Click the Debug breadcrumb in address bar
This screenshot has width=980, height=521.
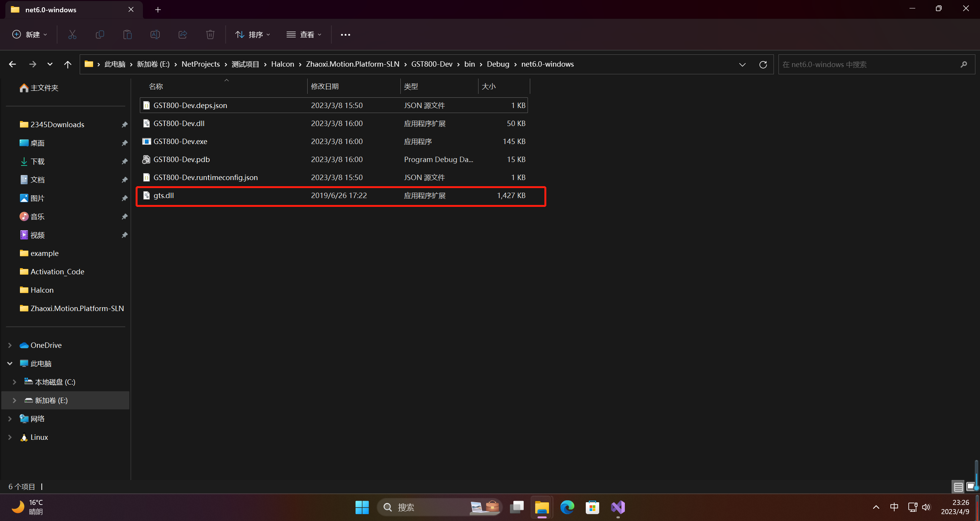[498, 64]
